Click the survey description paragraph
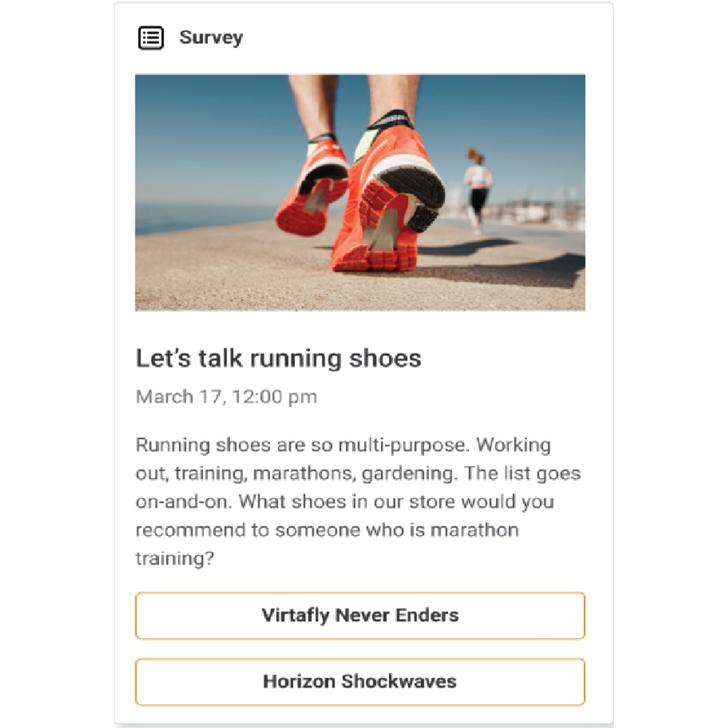The width and height of the screenshot is (728, 728). [x=358, y=501]
